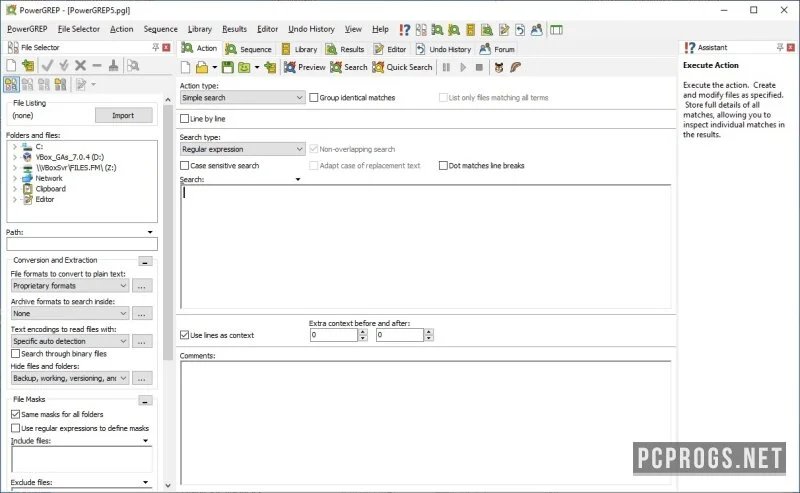Click the green folder icon in File Selector toolbar

point(28,65)
